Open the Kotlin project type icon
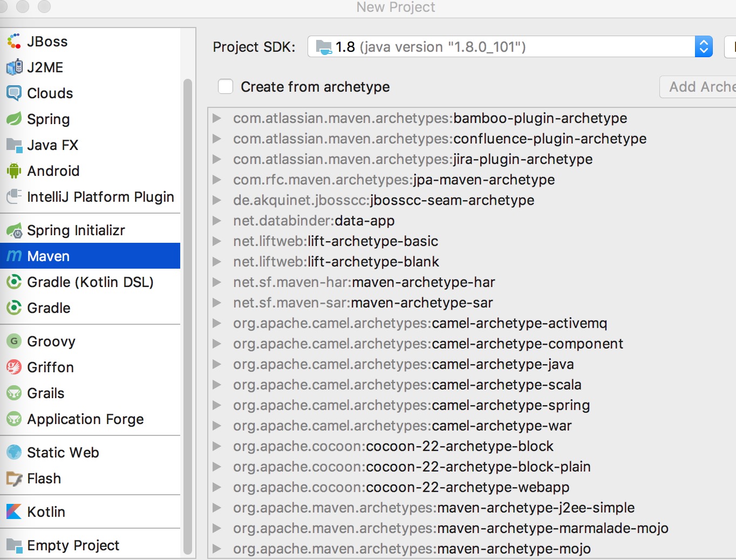This screenshot has height=560, width=736. point(13,511)
